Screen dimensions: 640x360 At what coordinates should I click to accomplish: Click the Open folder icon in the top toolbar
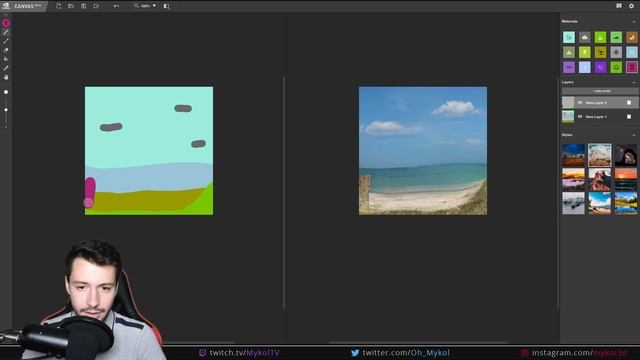tap(71, 6)
